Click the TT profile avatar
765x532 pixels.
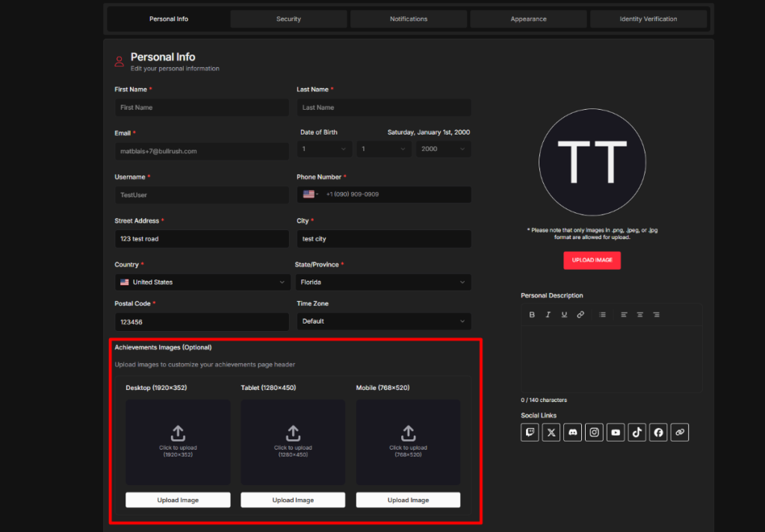[x=592, y=162]
